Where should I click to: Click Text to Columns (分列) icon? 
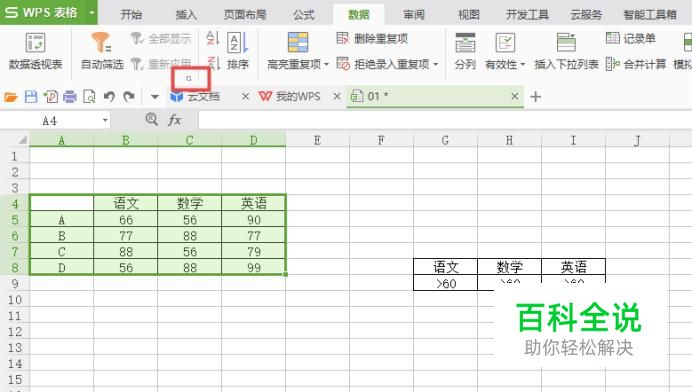click(x=465, y=43)
